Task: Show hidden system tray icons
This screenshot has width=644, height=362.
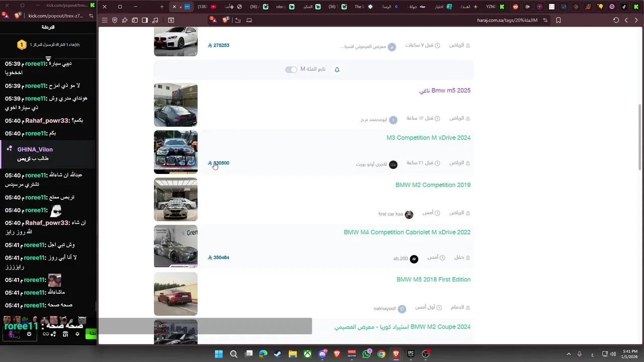Action: [569, 354]
